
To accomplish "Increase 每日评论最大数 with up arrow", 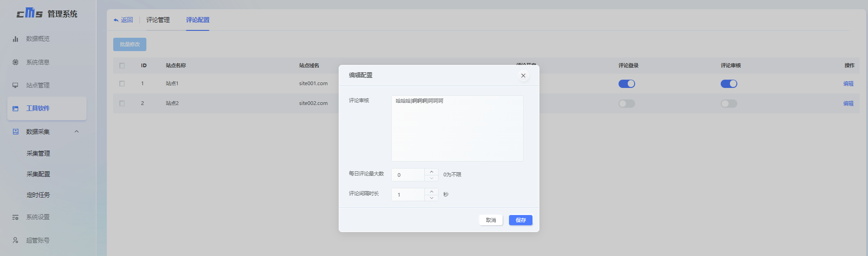I will point(431,171).
